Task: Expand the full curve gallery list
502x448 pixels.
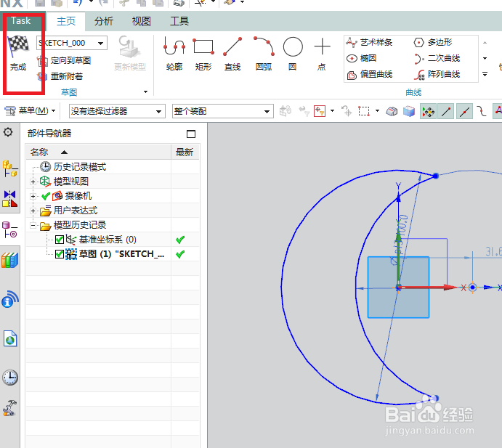Action: [485, 74]
